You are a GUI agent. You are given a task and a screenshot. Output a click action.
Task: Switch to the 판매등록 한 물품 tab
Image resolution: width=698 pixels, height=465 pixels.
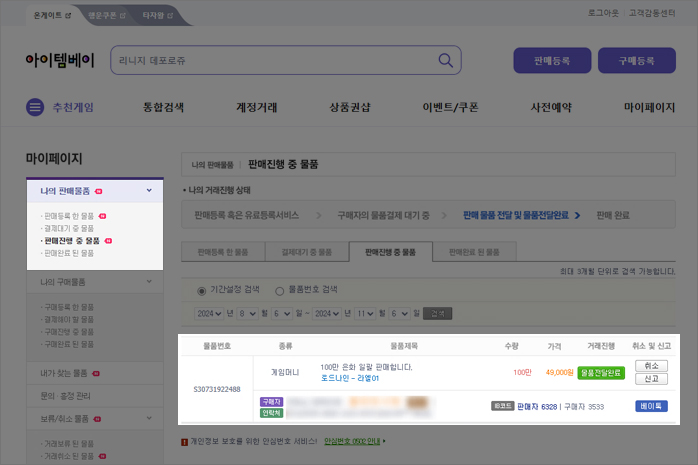(223, 252)
